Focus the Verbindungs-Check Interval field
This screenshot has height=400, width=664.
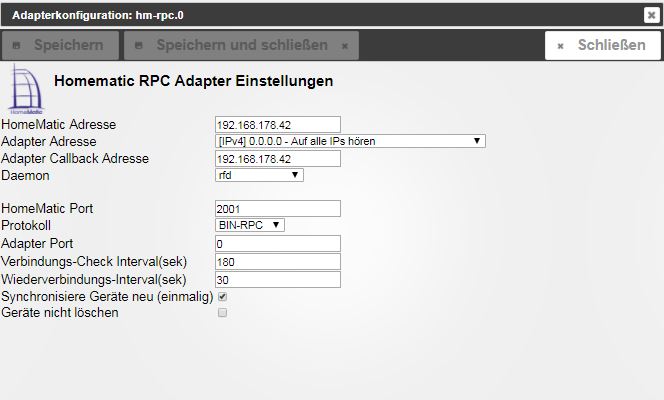tap(278, 262)
